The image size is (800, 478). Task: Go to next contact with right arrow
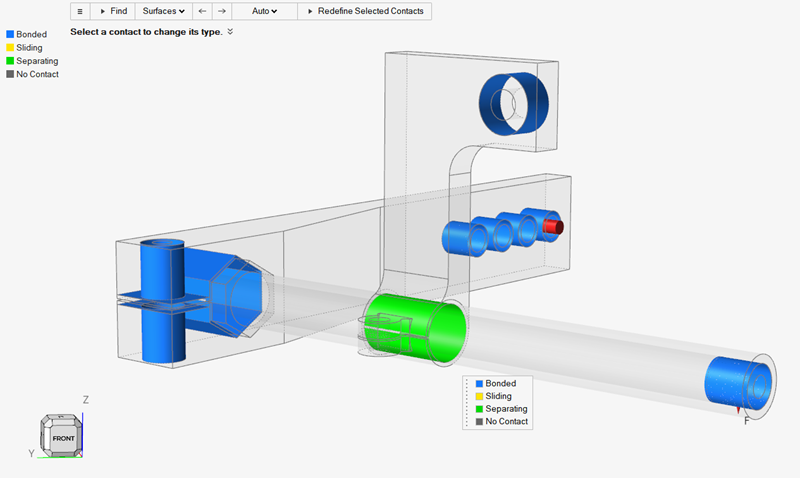[222, 11]
